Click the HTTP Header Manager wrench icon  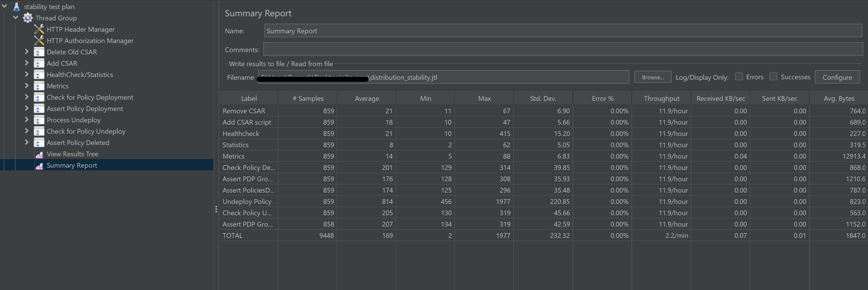tap(39, 29)
